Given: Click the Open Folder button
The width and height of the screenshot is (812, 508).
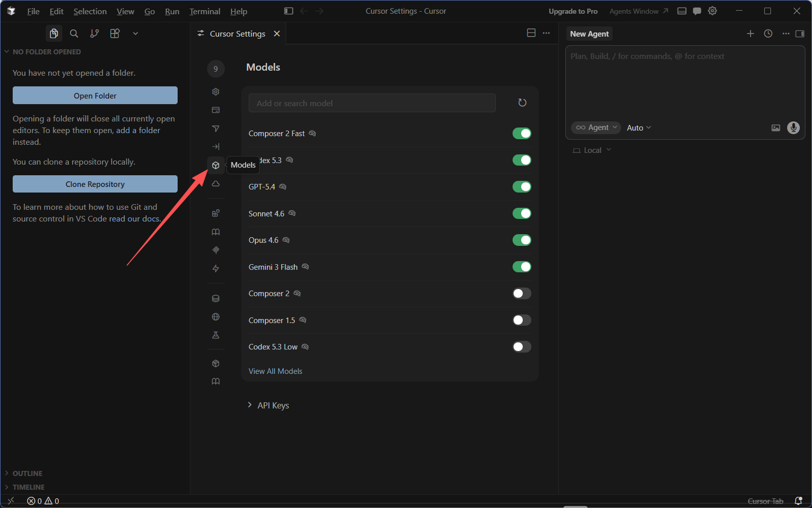Looking at the screenshot, I should (x=95, y=96).
